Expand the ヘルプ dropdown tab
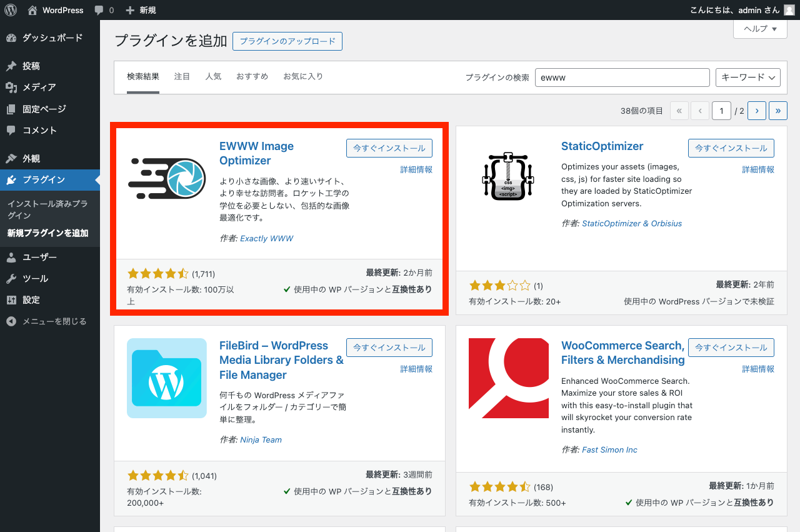Viewport: 800px width, 532px height. click(760, 29)
